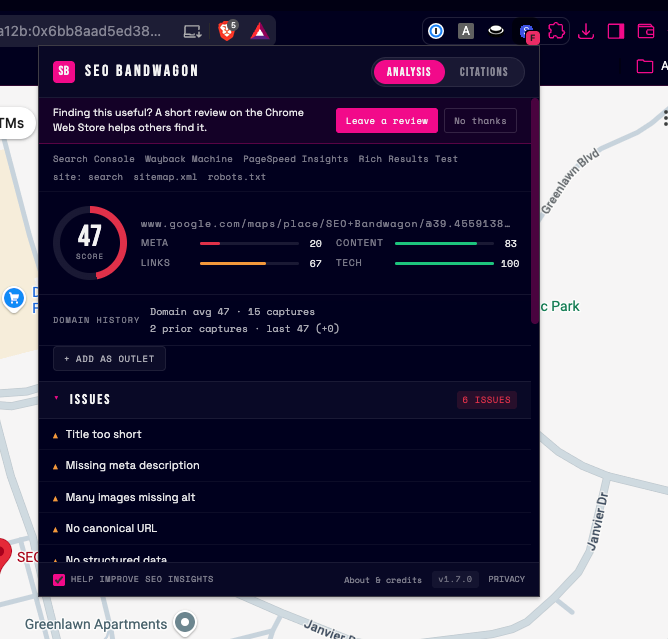Open Brave Shields lion icon
This screenshot has width=668, height=639.
point(227,31)
